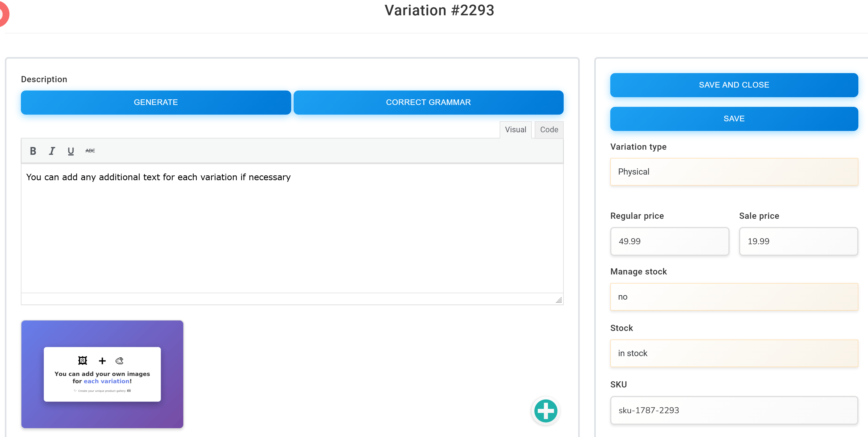This screenshot has width=868, height=437.
Task: Focus the Sale price field
Action: pyautogui.click(x=798, y=241)
